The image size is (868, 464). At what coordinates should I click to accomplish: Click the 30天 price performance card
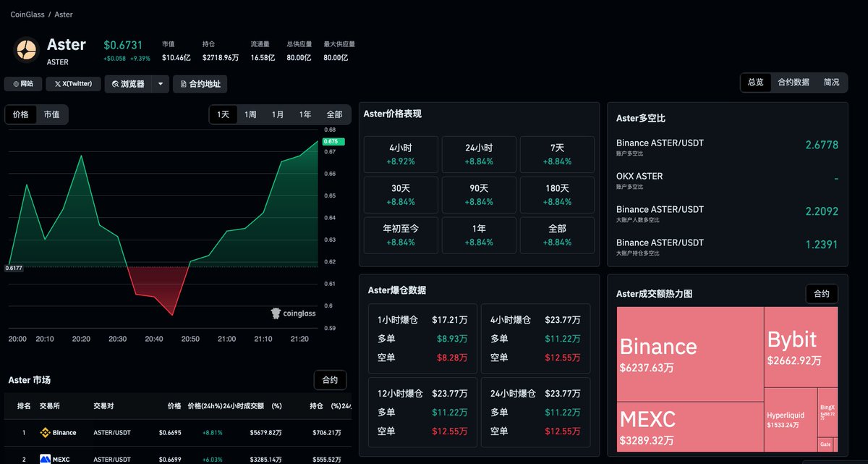(401, 195)
